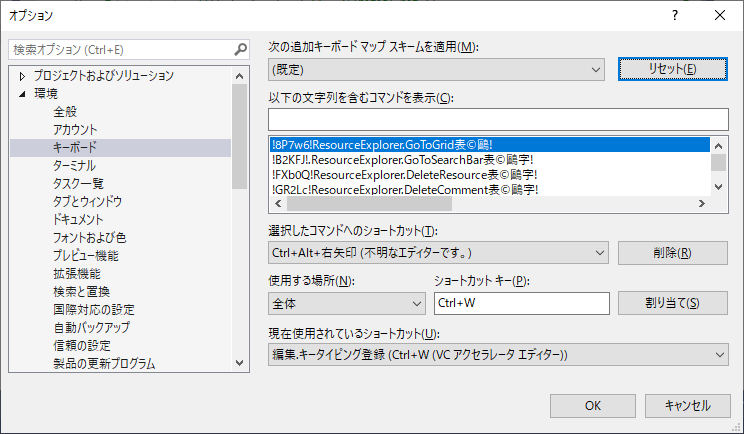Screen dimensions: 744x434
Task: Select 全般 under 環境
Action: coord(65,112)
